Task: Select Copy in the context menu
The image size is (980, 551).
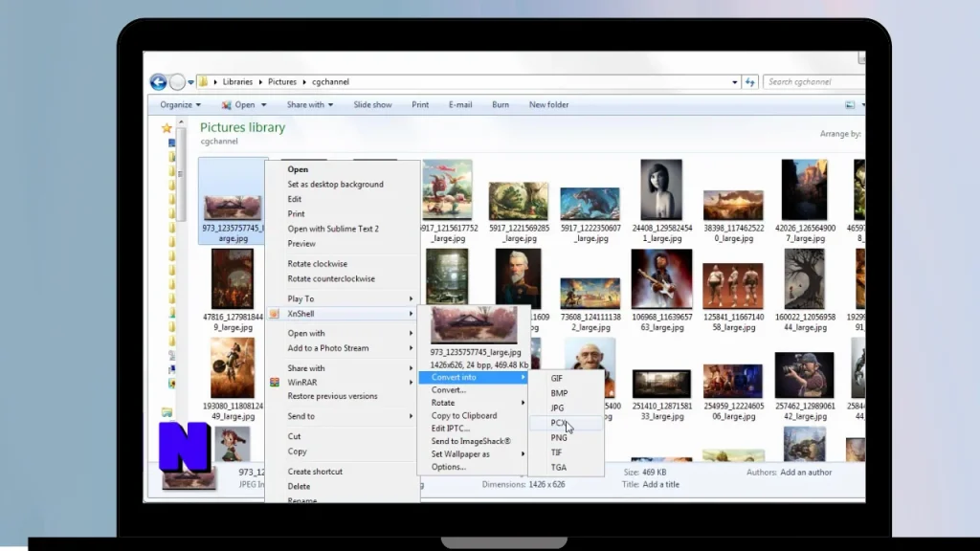Action: pos(297,452)
